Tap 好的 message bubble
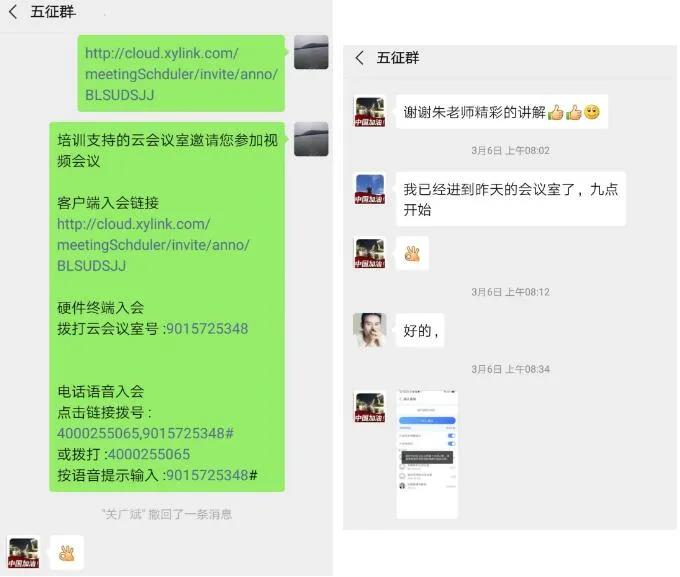This screenshot has height=577, width=680. [420, 330]
